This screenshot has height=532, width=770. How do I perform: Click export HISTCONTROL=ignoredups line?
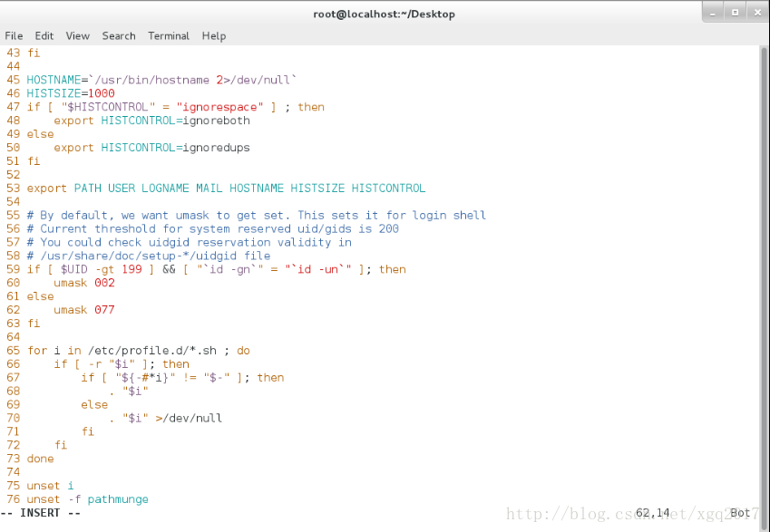point(151,148)
